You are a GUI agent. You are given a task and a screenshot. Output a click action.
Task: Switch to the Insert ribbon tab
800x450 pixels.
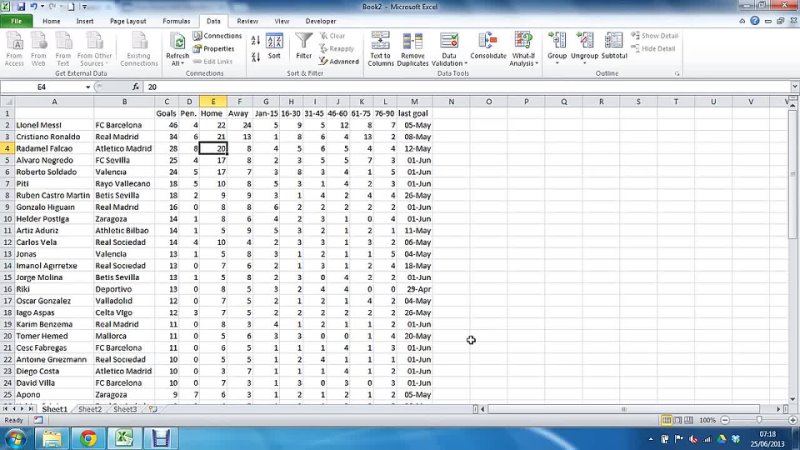click(x=85, y=21)
